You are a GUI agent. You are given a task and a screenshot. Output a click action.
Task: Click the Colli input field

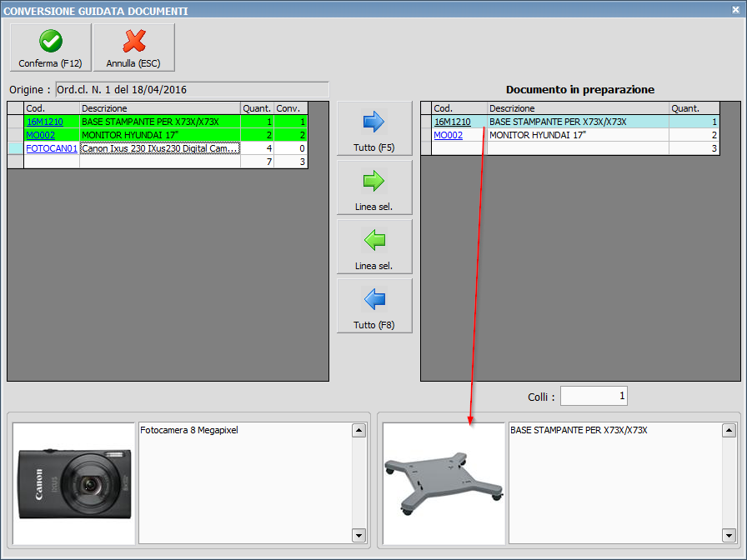click(594, 396)
